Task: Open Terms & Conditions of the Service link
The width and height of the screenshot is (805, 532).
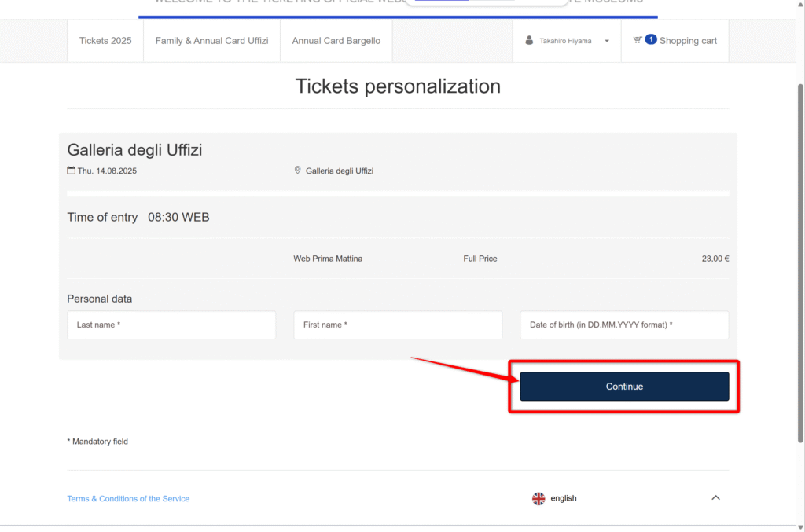Action: pos(128,499)
